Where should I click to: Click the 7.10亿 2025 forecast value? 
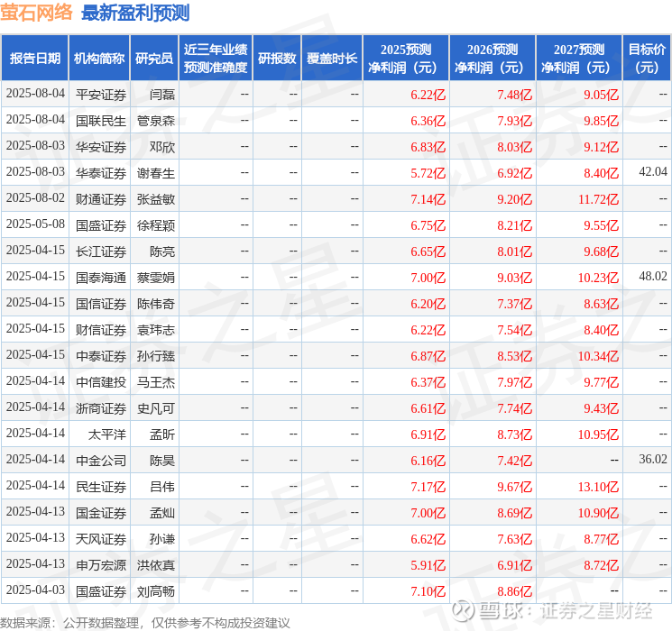pyautogui.click(x=428, y=591)
